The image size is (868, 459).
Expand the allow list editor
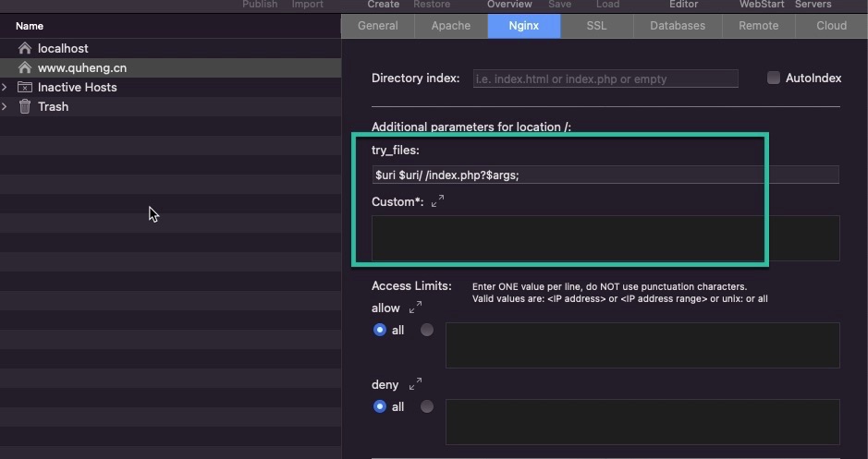[415, 307]
